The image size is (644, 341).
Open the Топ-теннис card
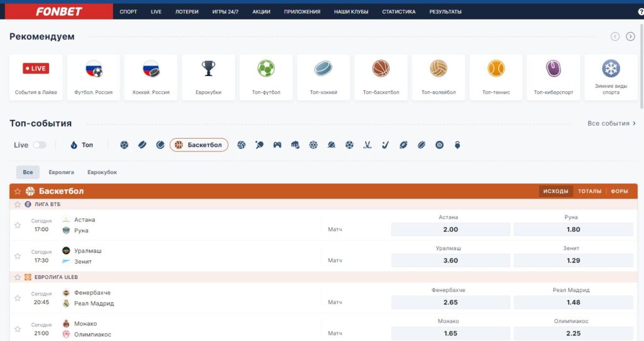(x=496, y=77)
